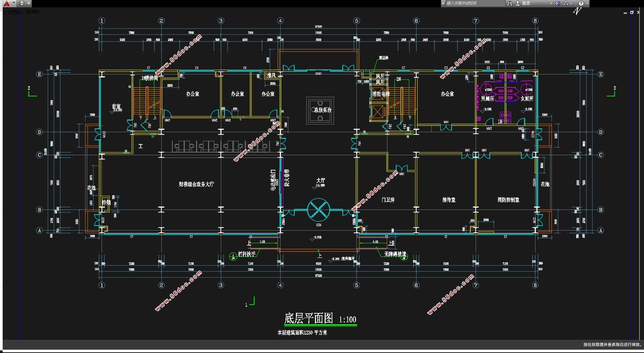
Task: Open the AutoCAD application menu logo
Action: click(6, 3)
